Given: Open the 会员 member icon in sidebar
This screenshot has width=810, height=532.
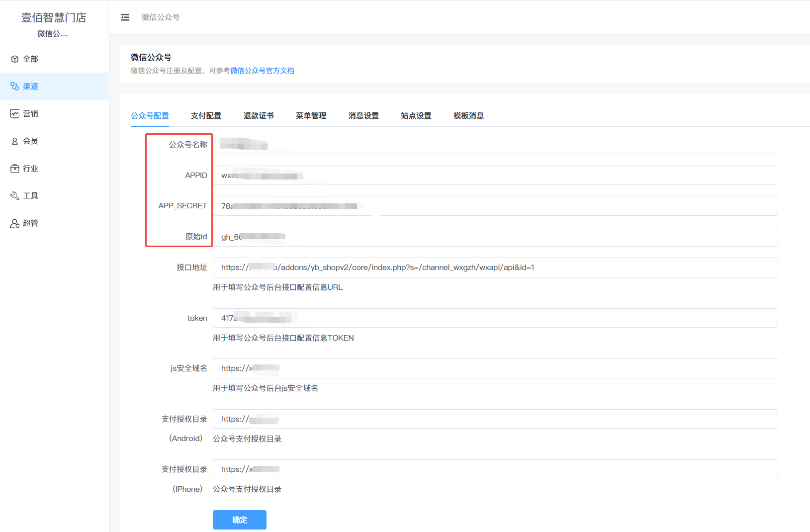Looking at the screenshot, I should click(15, 141).
